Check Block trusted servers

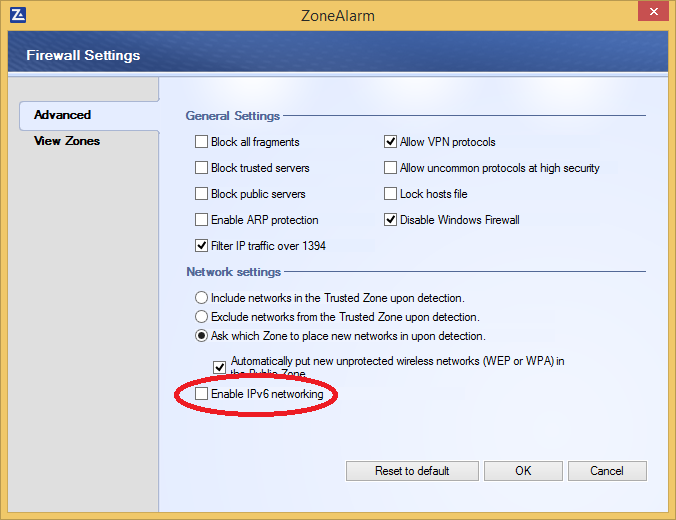[201, 167]
